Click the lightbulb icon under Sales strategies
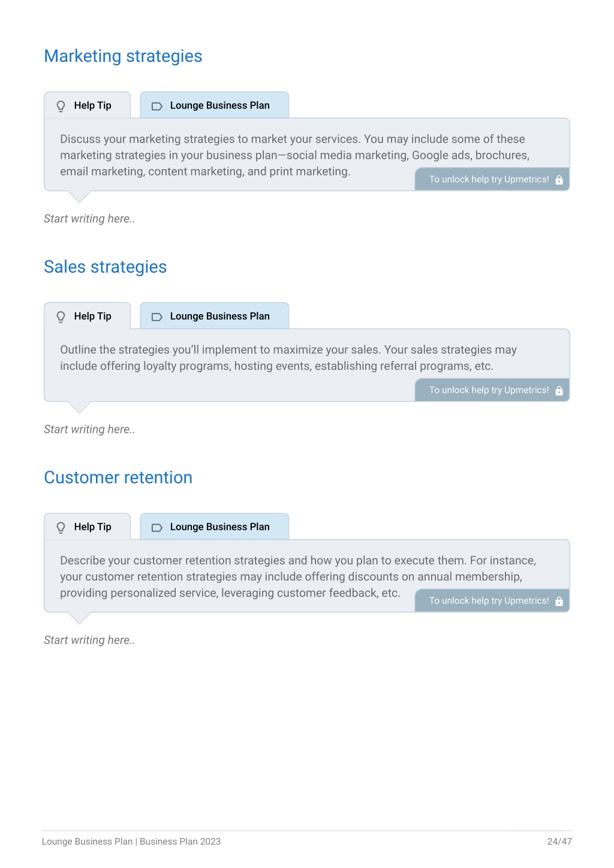The width and height of the screenshot is (614, 868). click(x=61, y=317)
